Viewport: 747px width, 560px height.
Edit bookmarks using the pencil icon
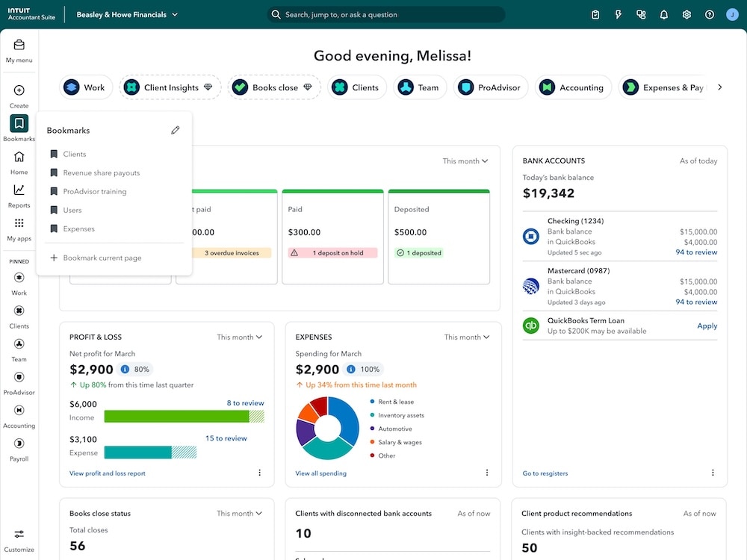176,129
